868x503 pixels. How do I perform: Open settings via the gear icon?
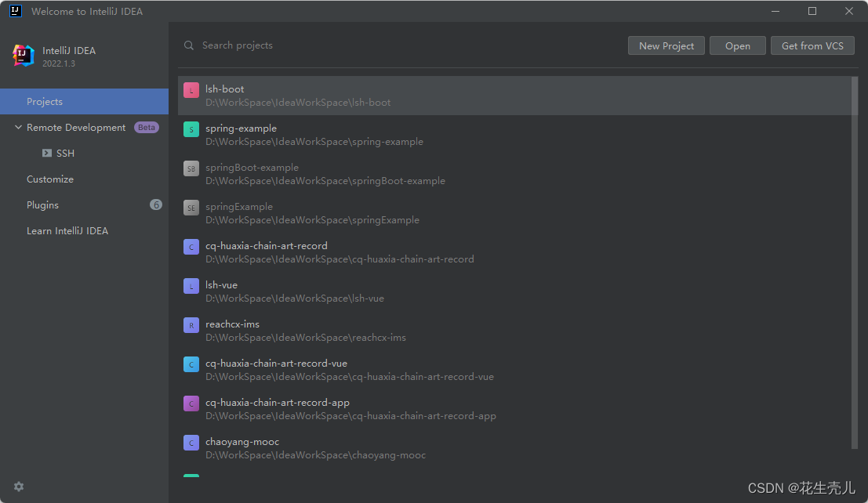click(x=19, y=487)
